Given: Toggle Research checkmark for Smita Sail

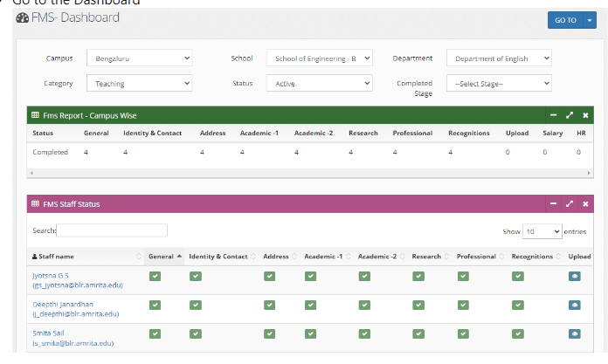Looking at the screenshot, I should 418,333.
